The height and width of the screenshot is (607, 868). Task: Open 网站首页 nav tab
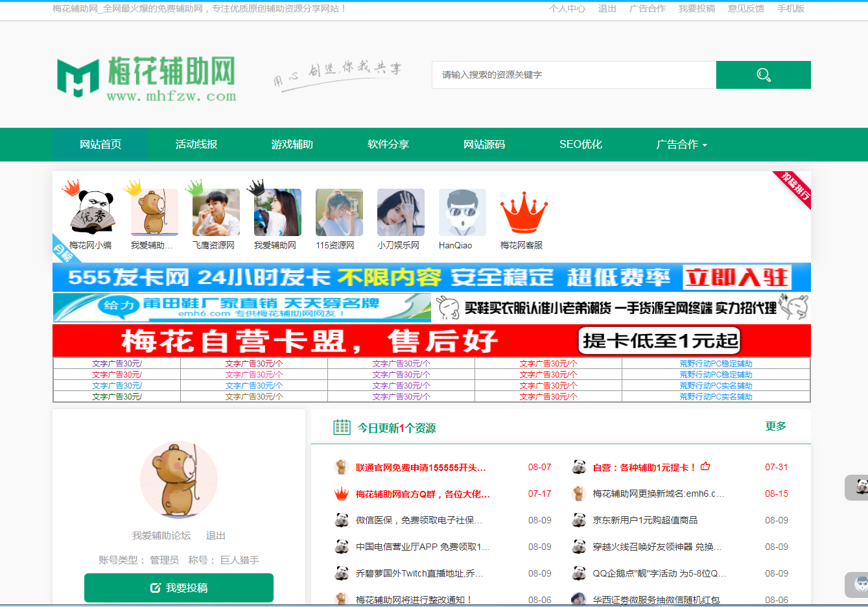click(100, 145)
